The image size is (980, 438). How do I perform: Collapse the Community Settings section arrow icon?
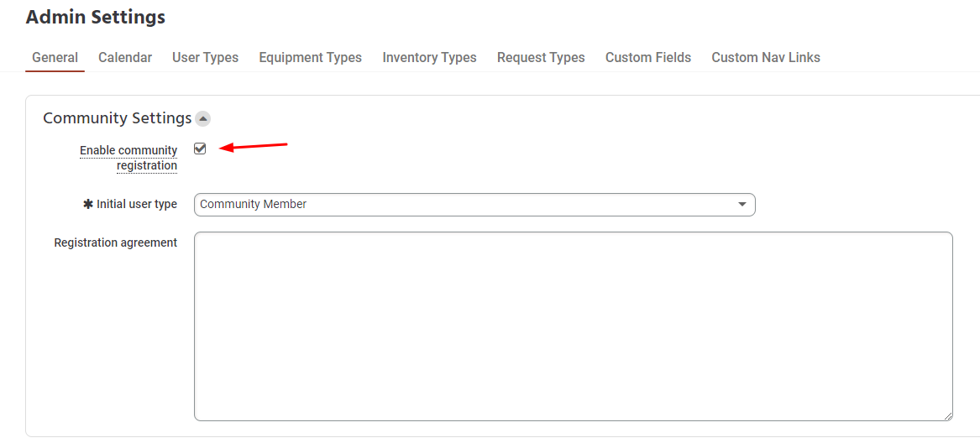coord(202,119)
